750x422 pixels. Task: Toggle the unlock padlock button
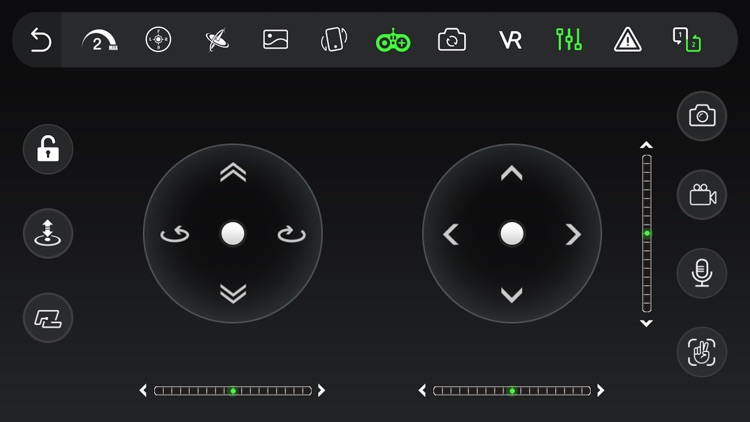tap(48, 149)
